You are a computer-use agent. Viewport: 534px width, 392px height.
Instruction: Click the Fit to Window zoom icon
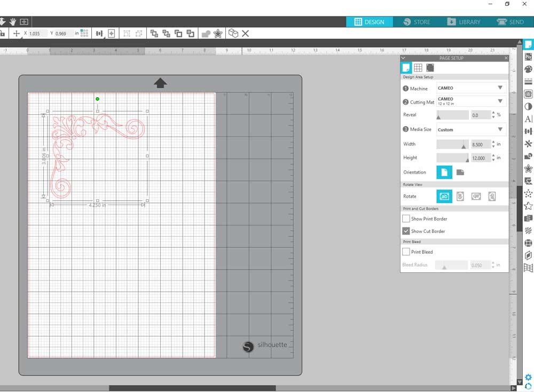24,22
